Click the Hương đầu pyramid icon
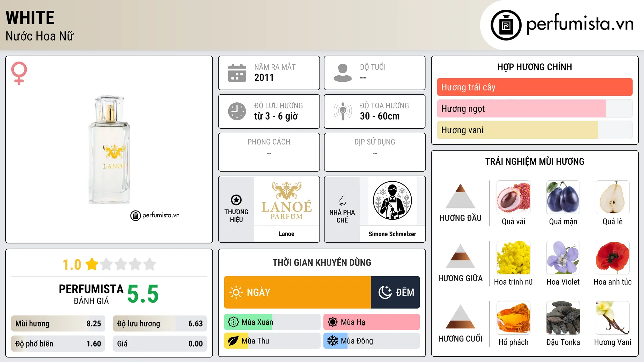Viewport: 644px width, 362px height. (x=461, y=196)
